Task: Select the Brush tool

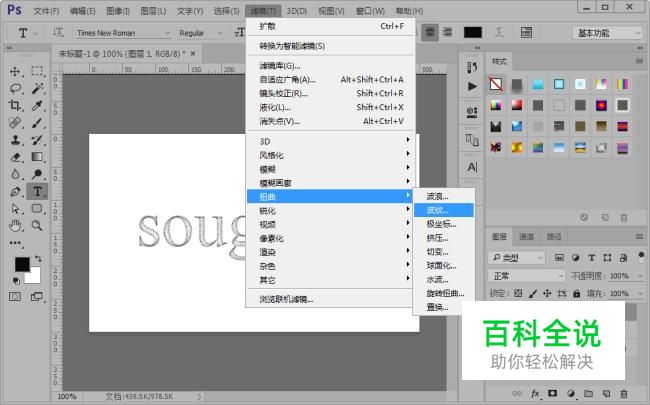Action: 37,123
